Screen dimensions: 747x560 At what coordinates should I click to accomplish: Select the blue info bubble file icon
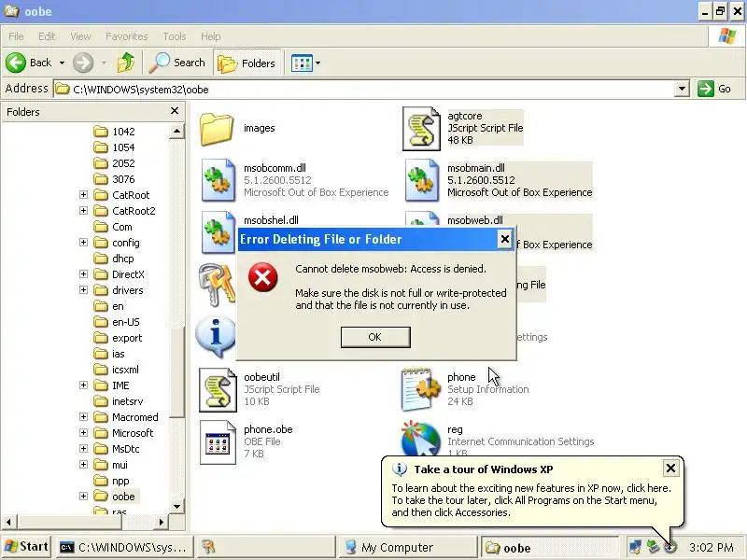point(216,337)
